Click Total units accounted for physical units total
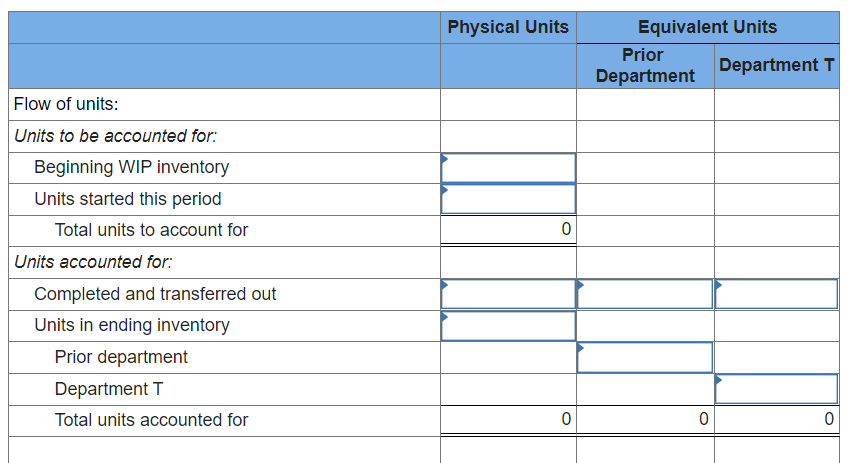850x463 pixels. point(566,419)
